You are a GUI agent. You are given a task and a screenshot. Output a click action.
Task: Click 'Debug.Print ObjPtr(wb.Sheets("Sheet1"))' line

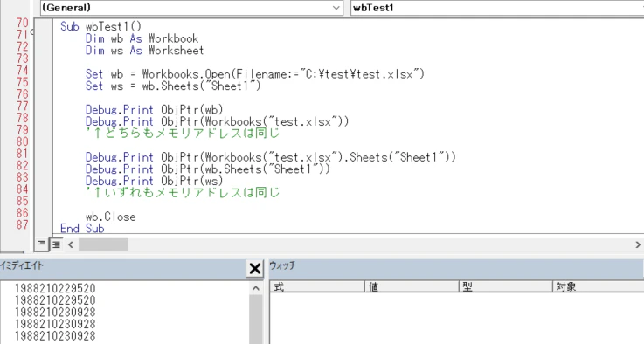207,169
